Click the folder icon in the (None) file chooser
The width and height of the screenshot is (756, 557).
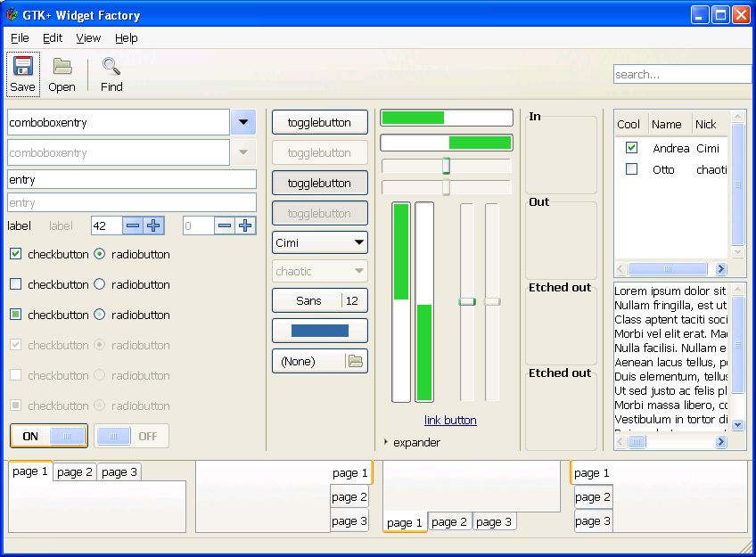coord(356,361)
